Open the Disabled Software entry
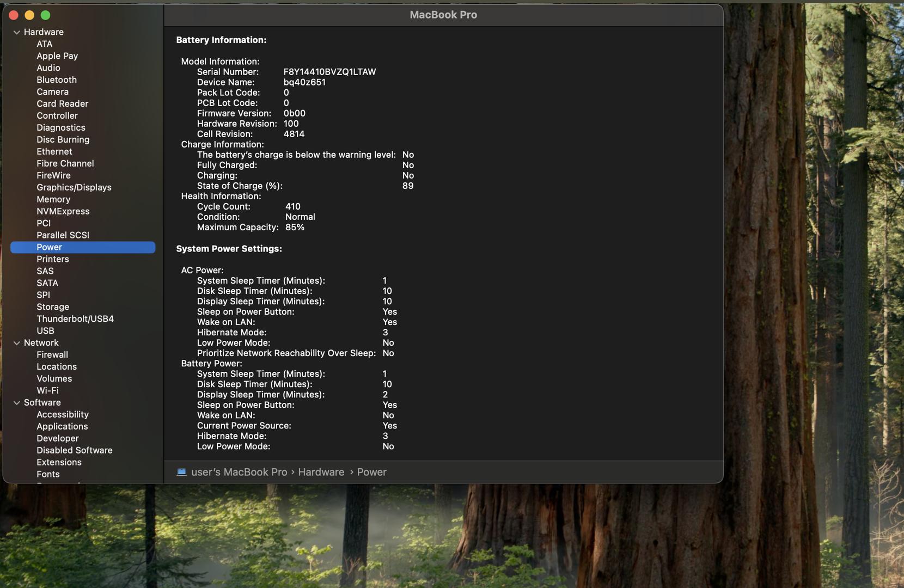 tap(75, 451)
